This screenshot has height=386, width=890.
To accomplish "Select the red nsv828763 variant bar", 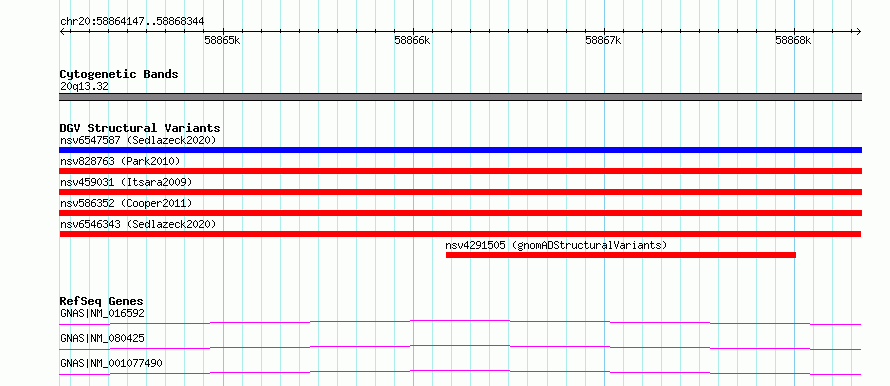I will 460,171.
